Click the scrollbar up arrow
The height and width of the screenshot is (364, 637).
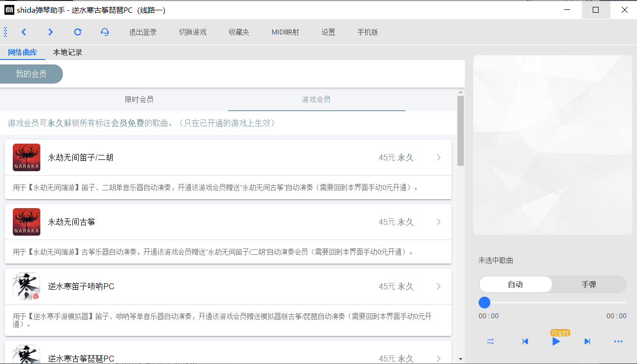click(x=460, y=92)
